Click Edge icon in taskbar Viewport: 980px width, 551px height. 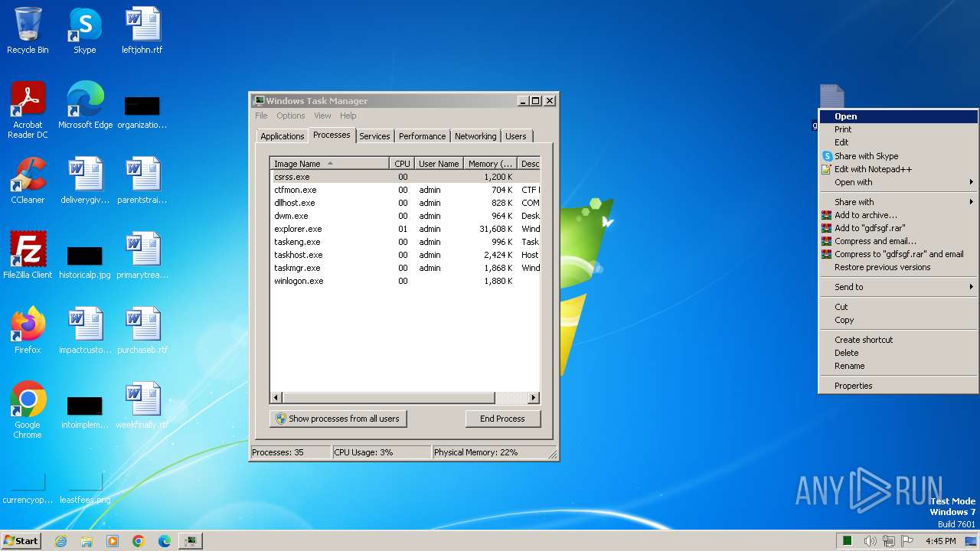click(x=165, y=541)
